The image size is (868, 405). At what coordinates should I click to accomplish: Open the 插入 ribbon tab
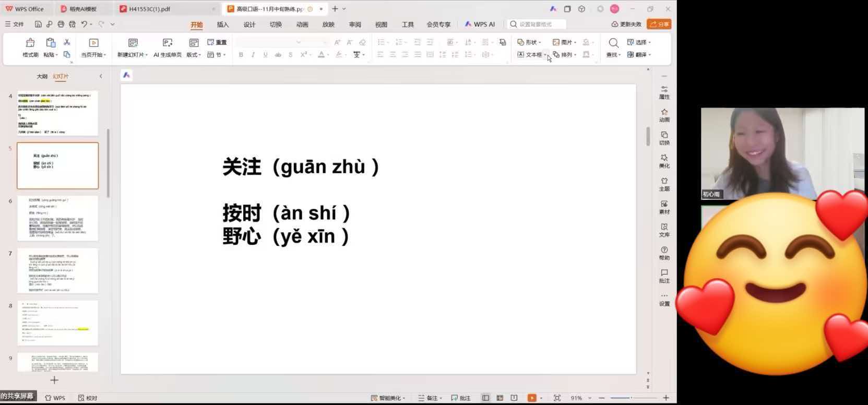click(223, 25)
